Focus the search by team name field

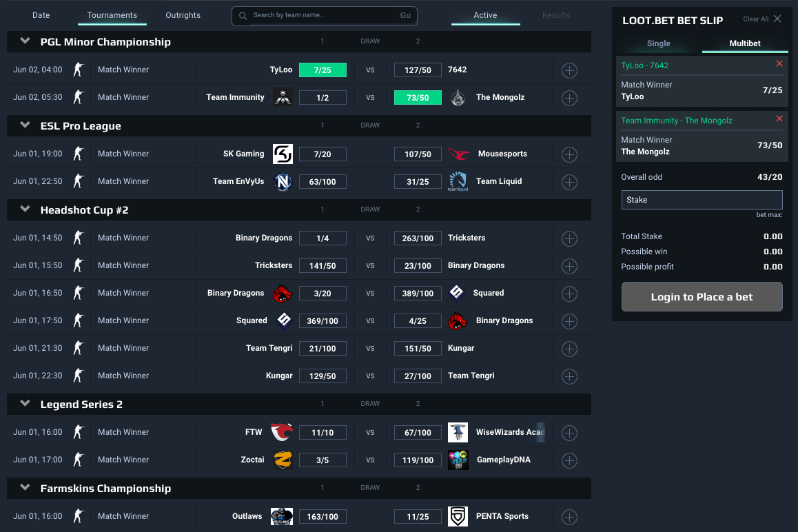point(323,15)
